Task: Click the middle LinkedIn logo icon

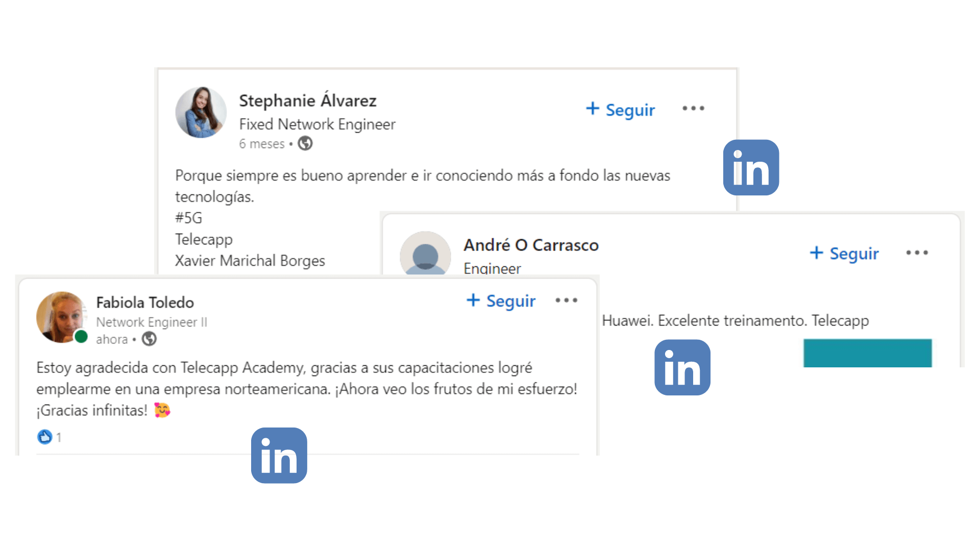Action: (x=682, y=368)
